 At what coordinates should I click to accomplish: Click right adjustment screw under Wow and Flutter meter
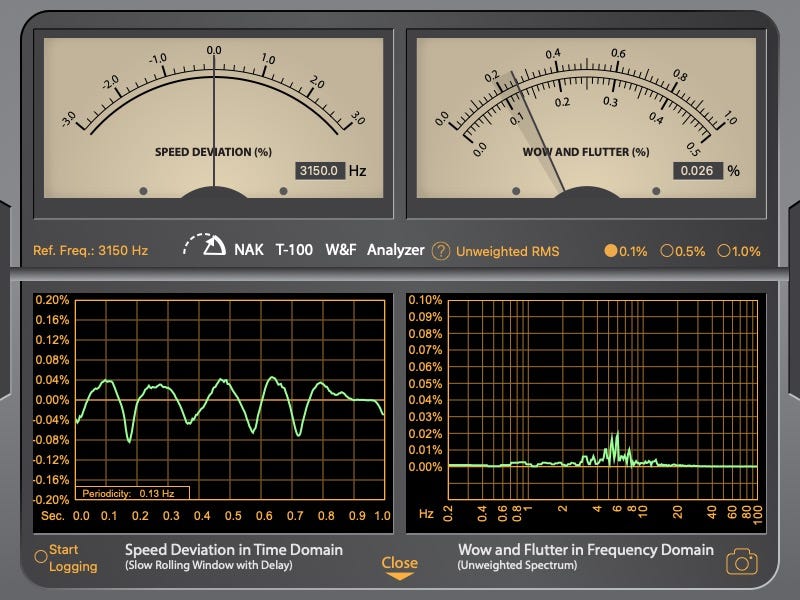pos(656,190)
